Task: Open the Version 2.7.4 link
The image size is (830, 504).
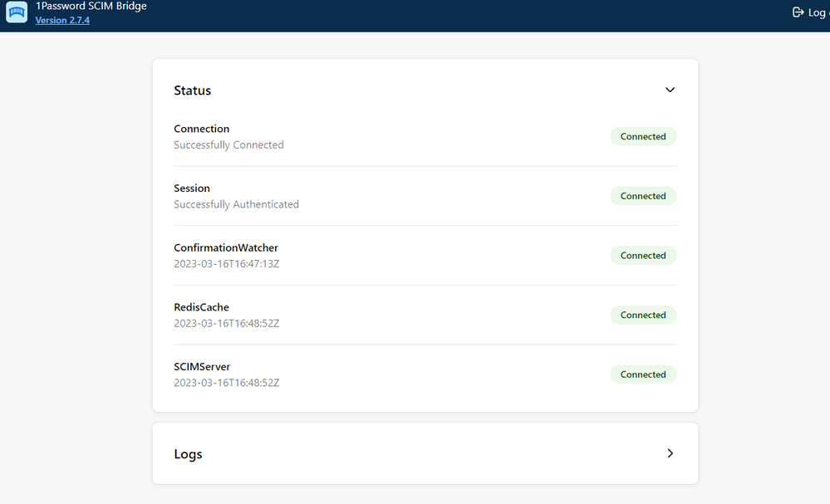Action: pyautogui.click(x=62, y=20)
